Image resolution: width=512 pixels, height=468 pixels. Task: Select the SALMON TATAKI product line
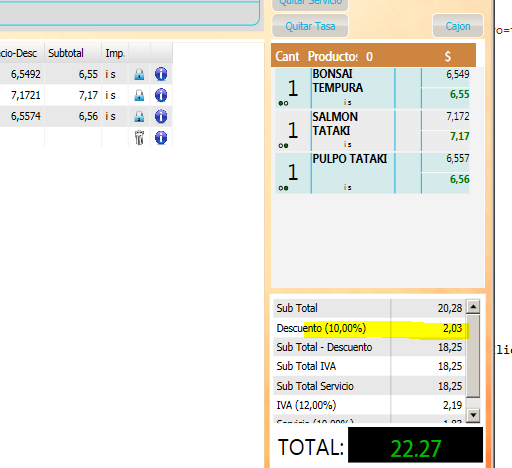tap(372, 130)
